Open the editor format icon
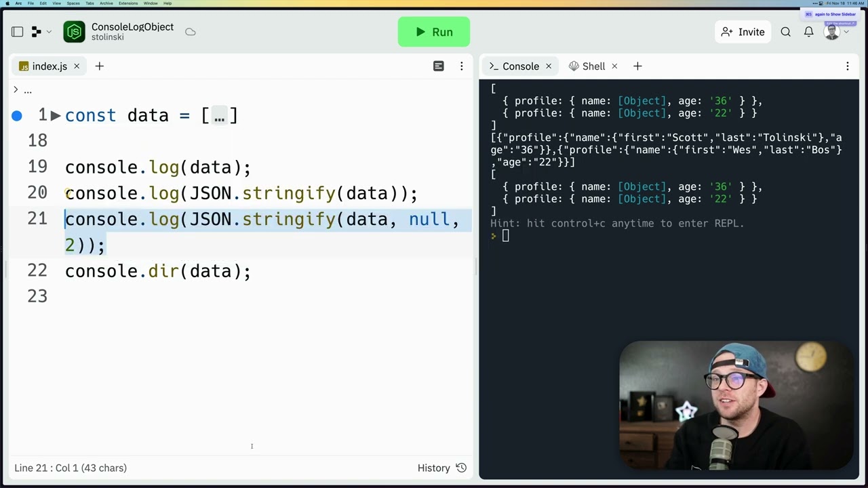Image resolution: width=868 pixels, height=488 pixels. click(x=439, y=66)
